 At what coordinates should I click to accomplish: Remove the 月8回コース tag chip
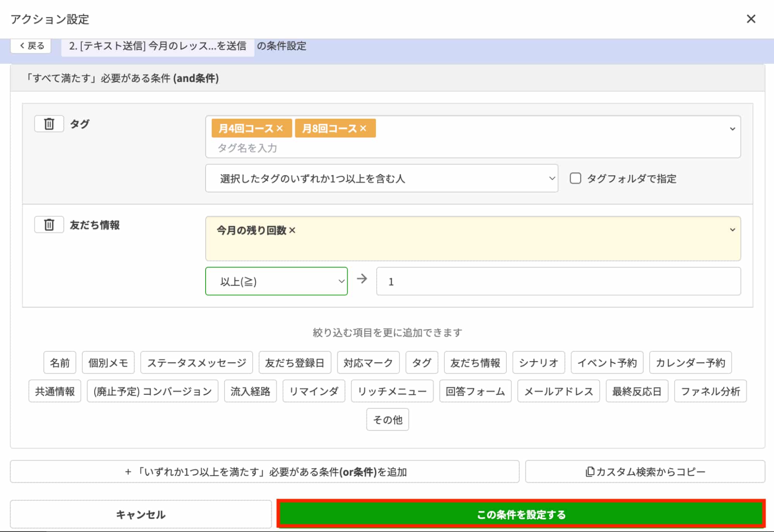coord(363,128)
